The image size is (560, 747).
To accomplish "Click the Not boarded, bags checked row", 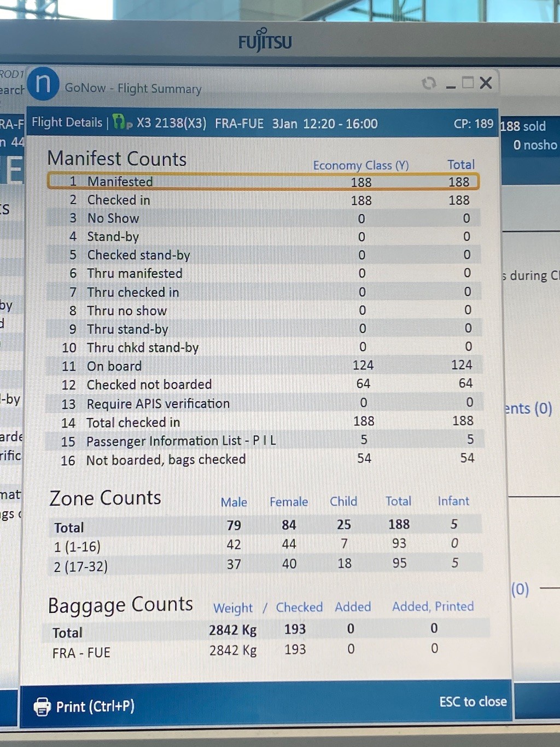I will point(262,460).
